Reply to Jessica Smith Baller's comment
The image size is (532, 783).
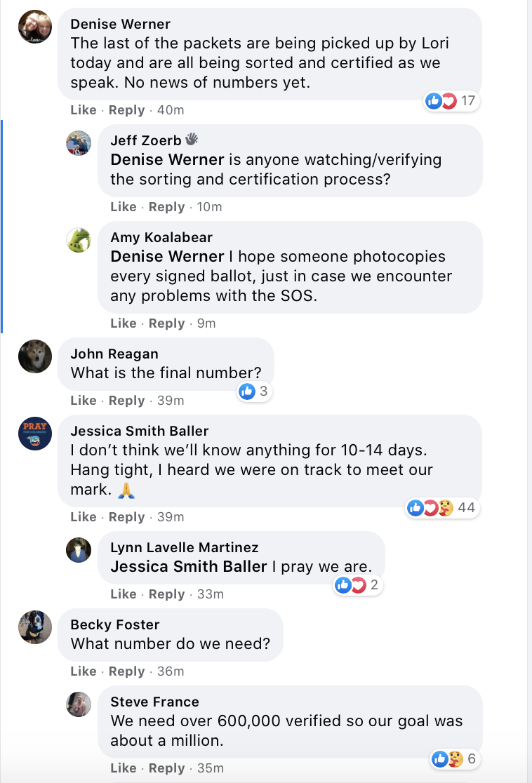[x=126, y=517]
